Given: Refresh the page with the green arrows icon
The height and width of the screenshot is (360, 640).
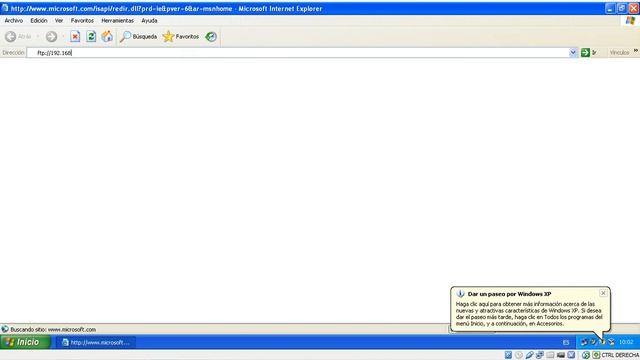Looking at the screenshot, I should click(x=91, y=37).
